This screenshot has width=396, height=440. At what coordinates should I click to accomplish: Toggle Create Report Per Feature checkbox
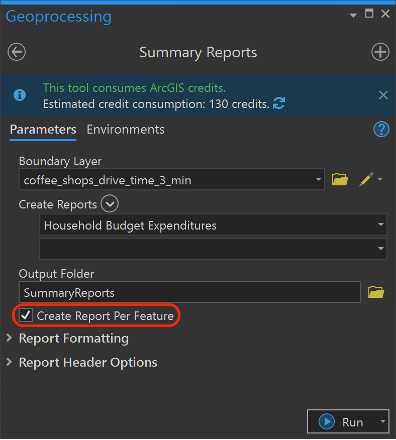pyautogui.click(x=26, y=315)
